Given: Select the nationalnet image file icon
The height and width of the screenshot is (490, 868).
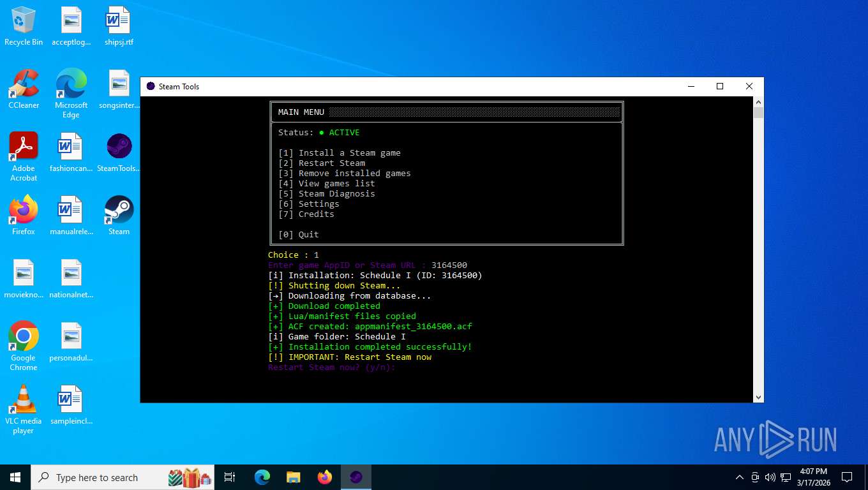Looking at the screenshot, I should (x=71, y=279).
